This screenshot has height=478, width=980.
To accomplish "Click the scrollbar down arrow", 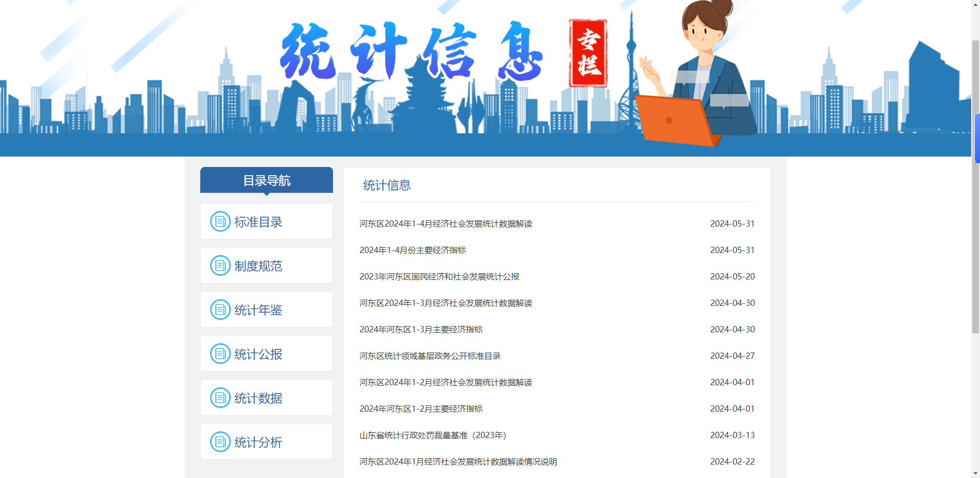I will tap(975, 473).
